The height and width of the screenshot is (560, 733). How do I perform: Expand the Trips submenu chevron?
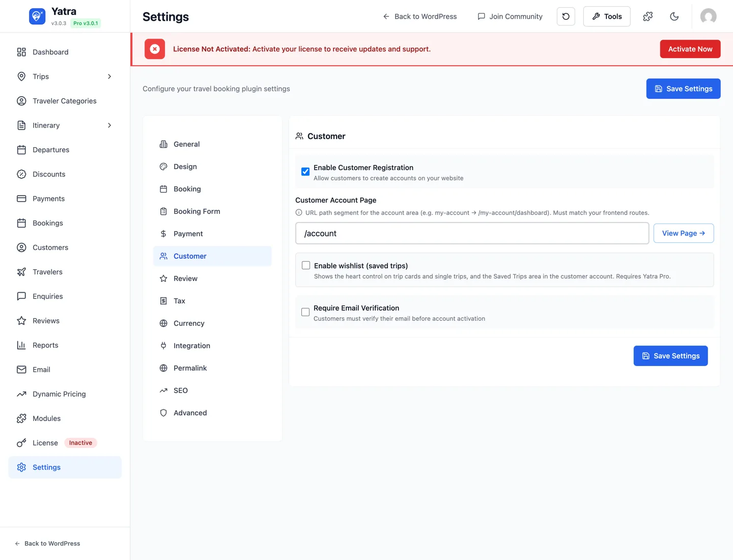coord(109,76)
